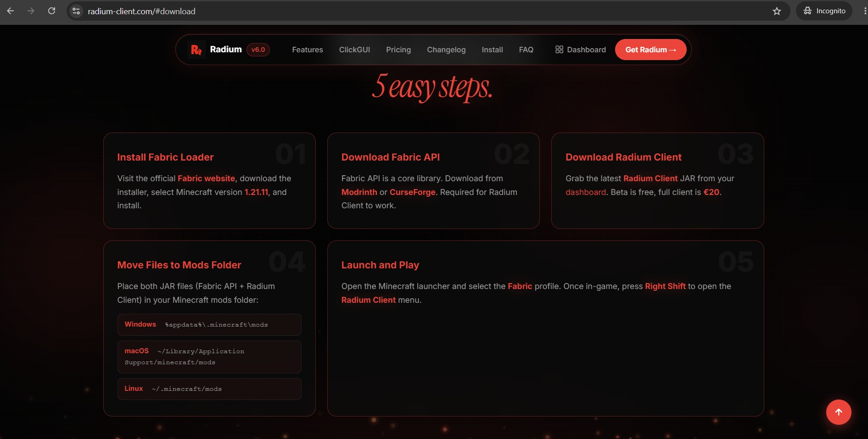Open the Dashboard link
868x439 pixels.
pos(581,50)
